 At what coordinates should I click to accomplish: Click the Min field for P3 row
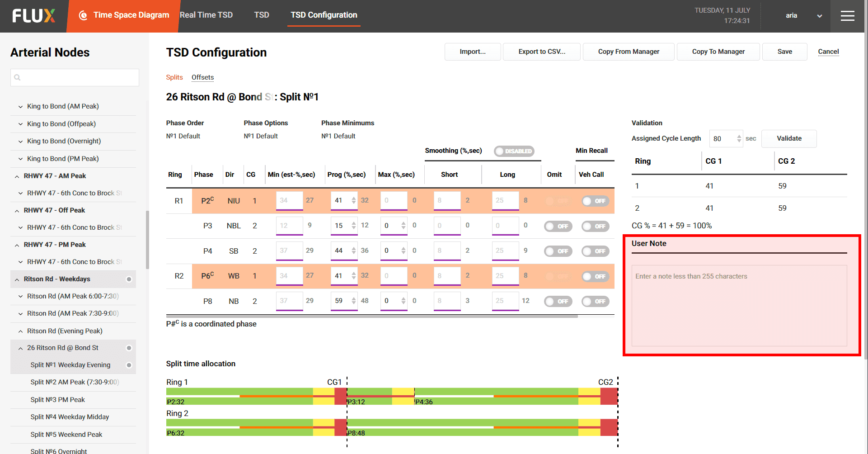(x=289, y=225)
